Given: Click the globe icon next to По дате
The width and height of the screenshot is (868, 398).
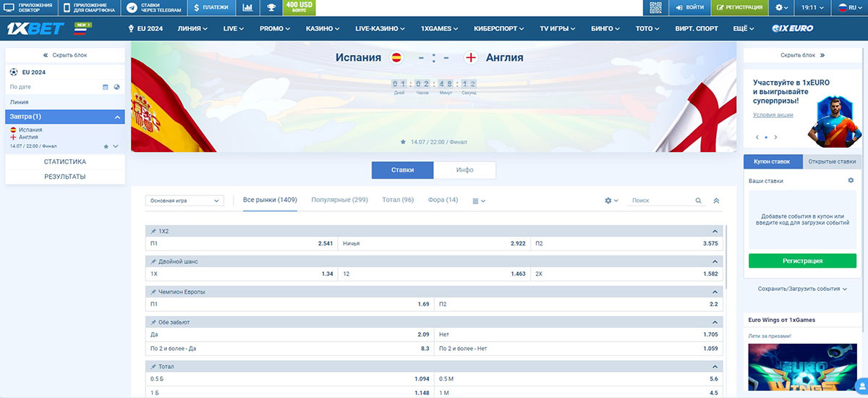Looking at the screenshot, I should tap(116, 87).
